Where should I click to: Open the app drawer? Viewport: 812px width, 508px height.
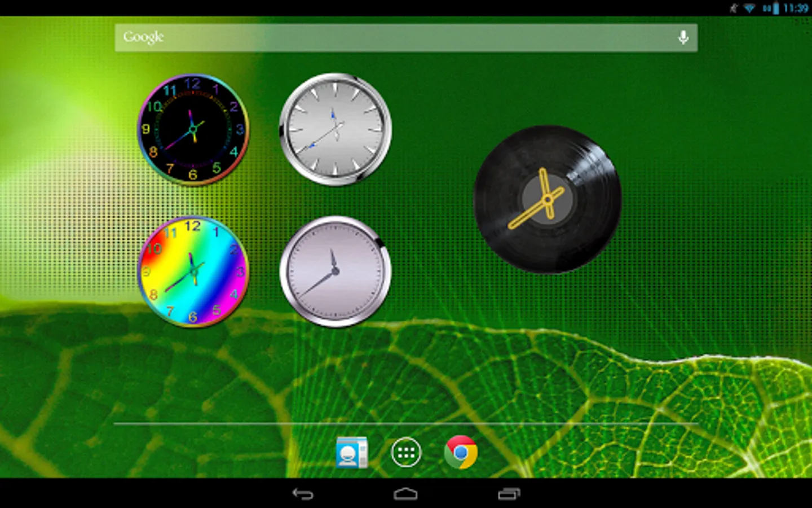click(x=406, y=452)
